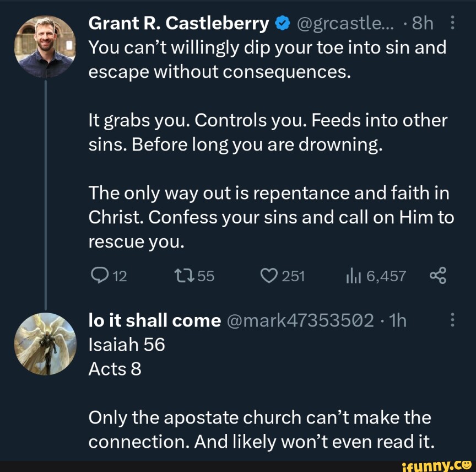Click the 'Isaiah 56' reply line
This screenshot has width=476, height=472.
point(127,345)
